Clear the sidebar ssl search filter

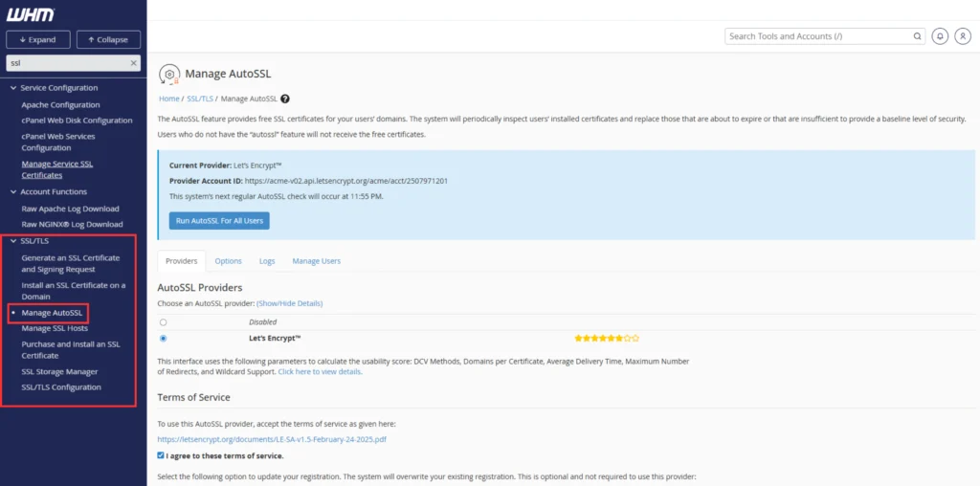(133, 63)
